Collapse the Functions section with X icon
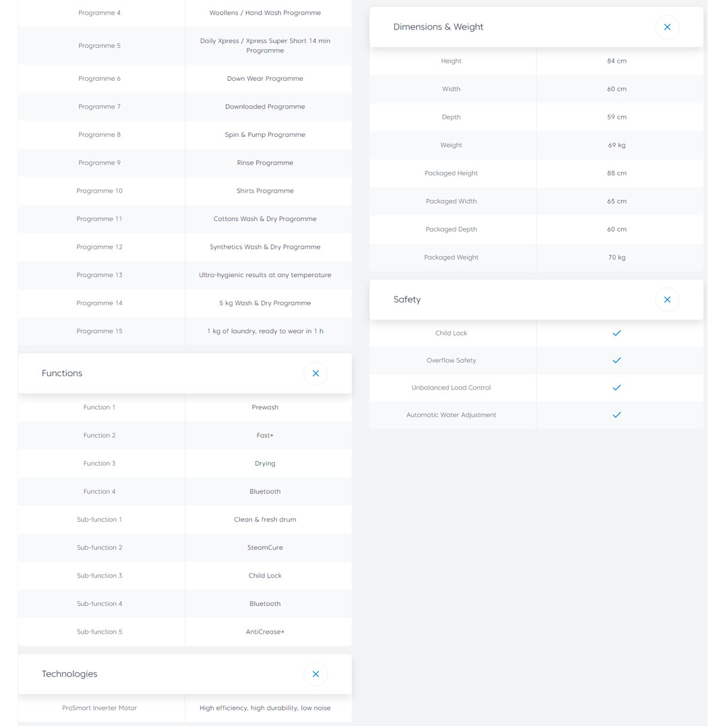This screenshot has height=728, width=728. (315, 373)
